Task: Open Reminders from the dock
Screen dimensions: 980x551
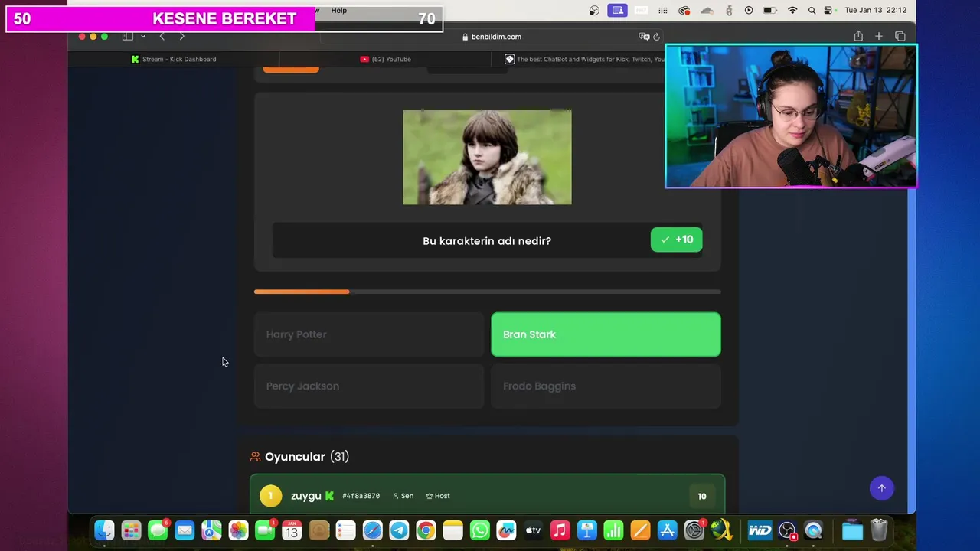Action: pyautogui.click(x=345, y=530)
